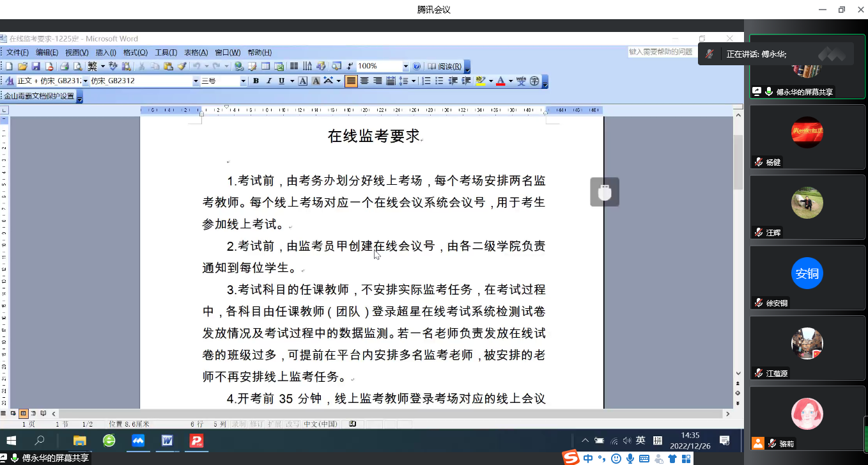Open the font size dropdown showing 三号
Screen dimensions: 868x465
[x=243, y=81]
